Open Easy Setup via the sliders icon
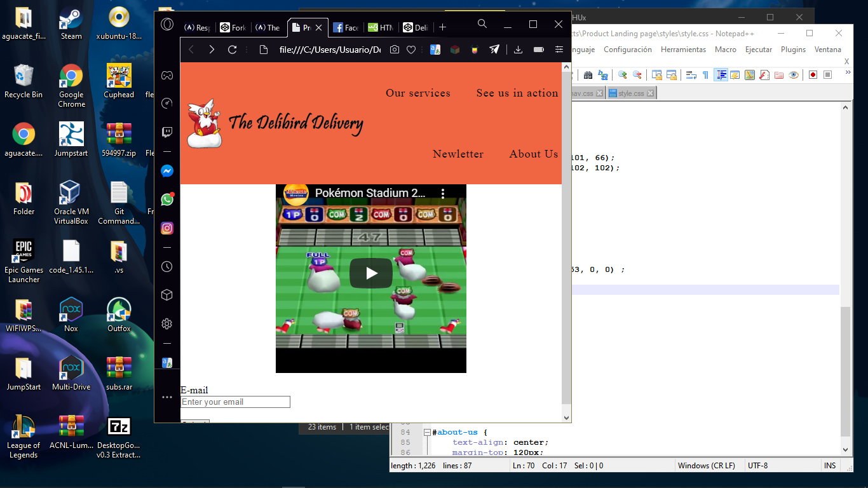Image resolution: width=868 pixels, height=488 pixels. (x=559, y=49)
